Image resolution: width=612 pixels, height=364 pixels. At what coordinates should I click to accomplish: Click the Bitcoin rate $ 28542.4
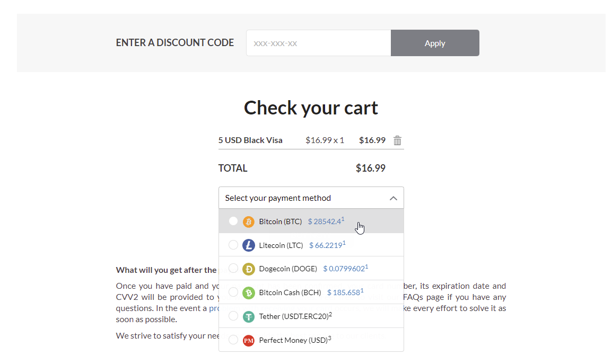(326, 221)
